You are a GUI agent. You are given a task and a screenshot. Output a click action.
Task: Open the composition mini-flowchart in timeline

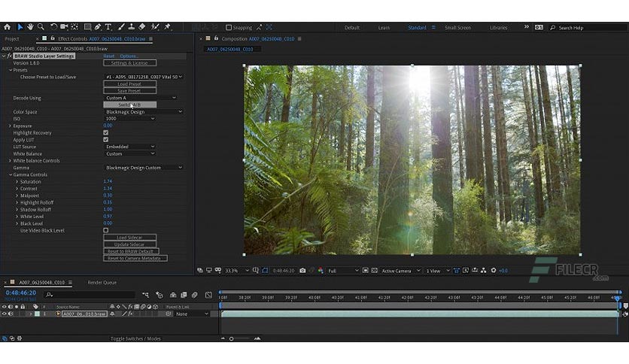pyautogui.click(x=145, y=295)
